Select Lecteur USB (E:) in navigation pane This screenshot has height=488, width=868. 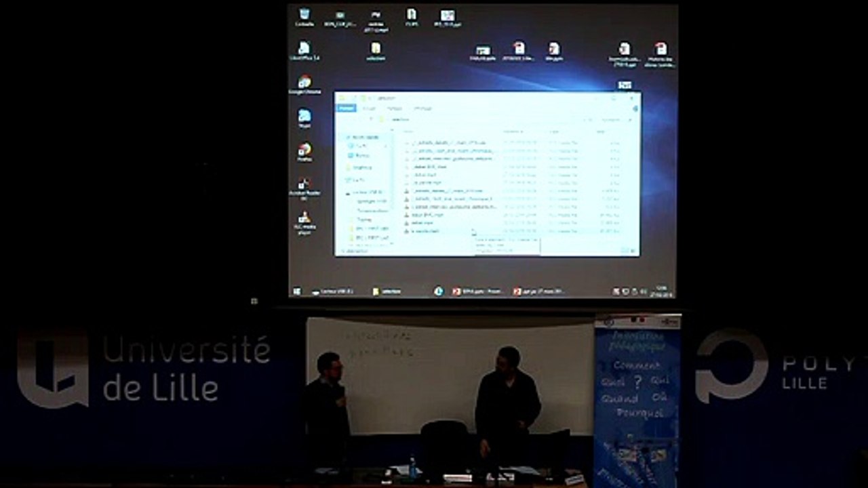pos(366,192)
